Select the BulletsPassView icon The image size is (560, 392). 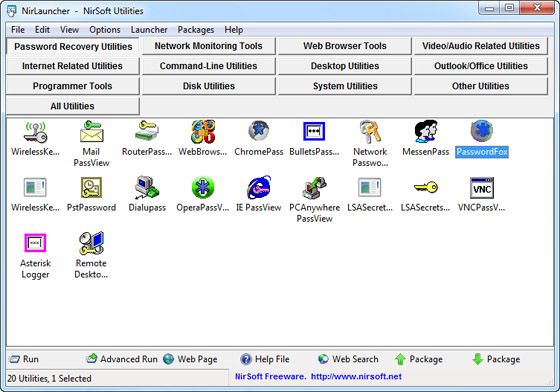pos(314,131)
